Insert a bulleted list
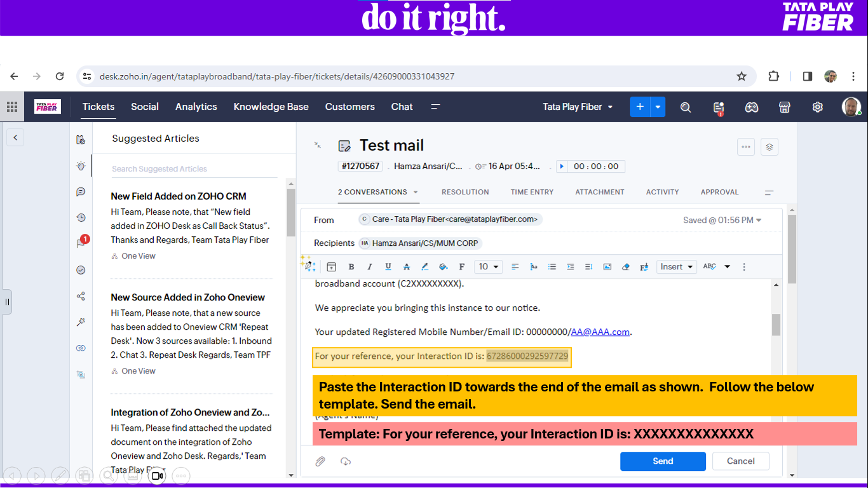The width and height of the screenshot is (868, 488). 552,267
